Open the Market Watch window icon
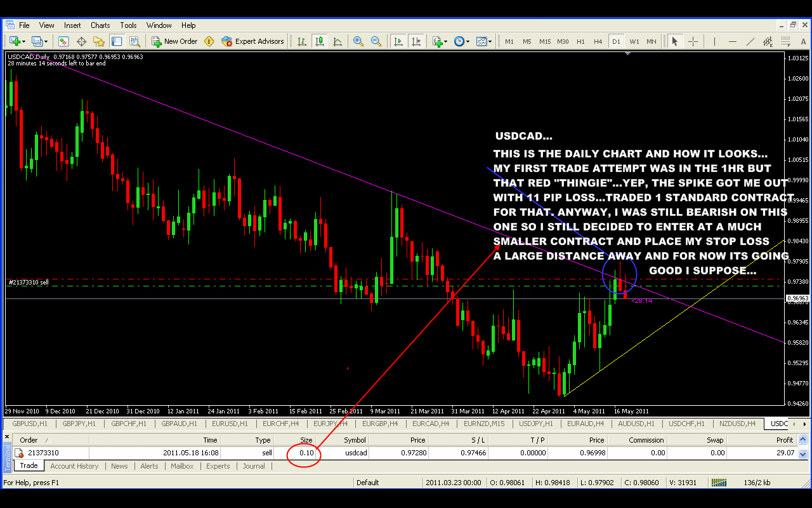812x508 pixels. [x=63, y=41]
